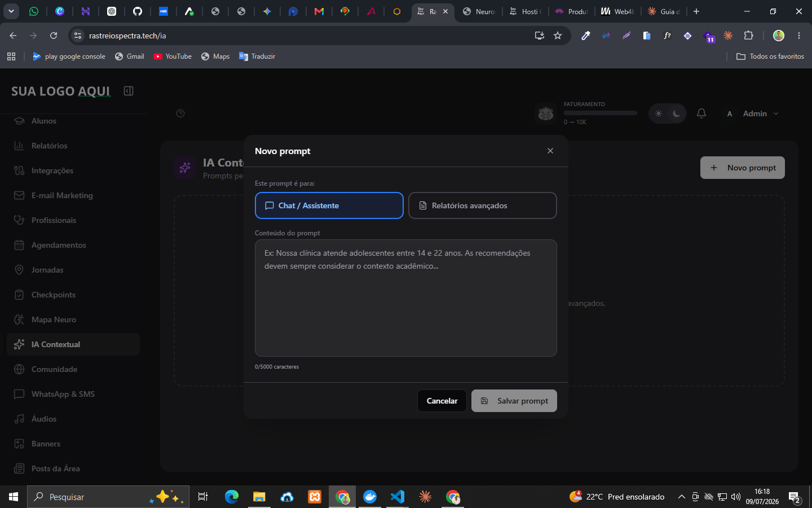Open the Gmail bookmark in the bookmarks bar
Viewport: 812px width, 508px height.
(130, 56)
